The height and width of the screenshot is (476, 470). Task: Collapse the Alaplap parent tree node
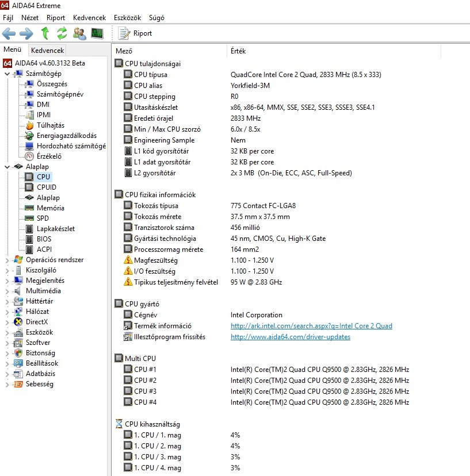tap(7, 167)
